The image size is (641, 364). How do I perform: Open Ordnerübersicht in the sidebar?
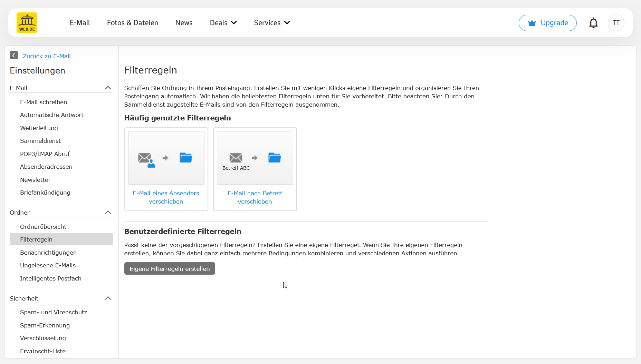43,227
